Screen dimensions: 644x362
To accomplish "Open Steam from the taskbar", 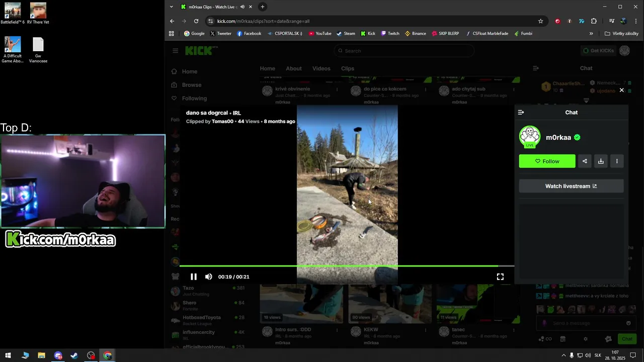I will point(74,355).
